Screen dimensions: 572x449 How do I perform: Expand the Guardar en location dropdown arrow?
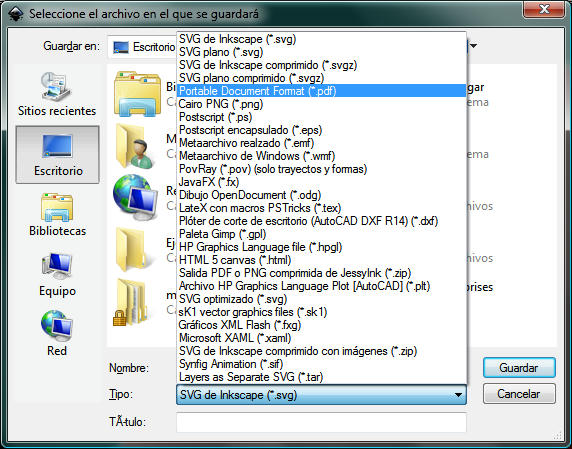coord(474,46)
